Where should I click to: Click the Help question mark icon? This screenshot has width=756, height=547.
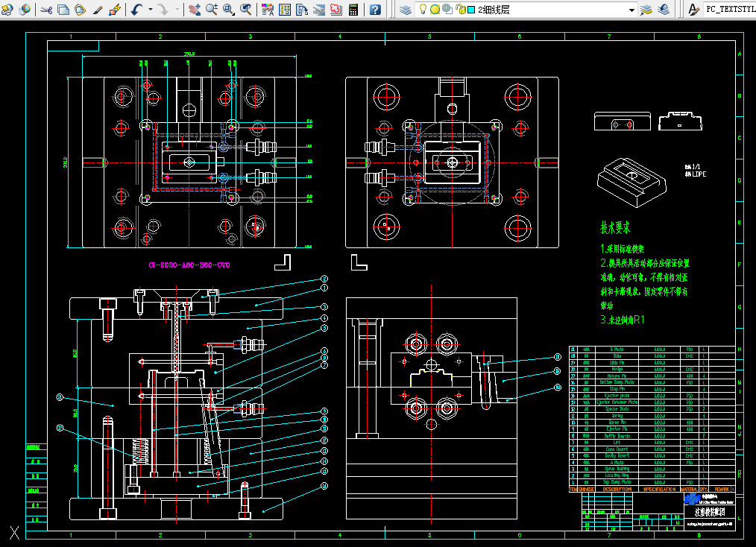[375, 9]
